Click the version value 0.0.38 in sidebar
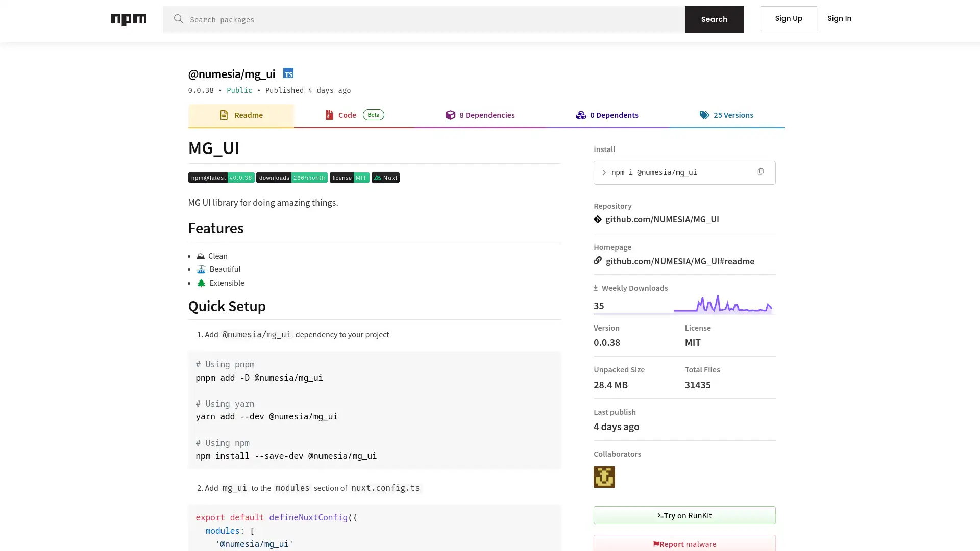This screenshot has height=551, width=980. (x=607, y=342)
